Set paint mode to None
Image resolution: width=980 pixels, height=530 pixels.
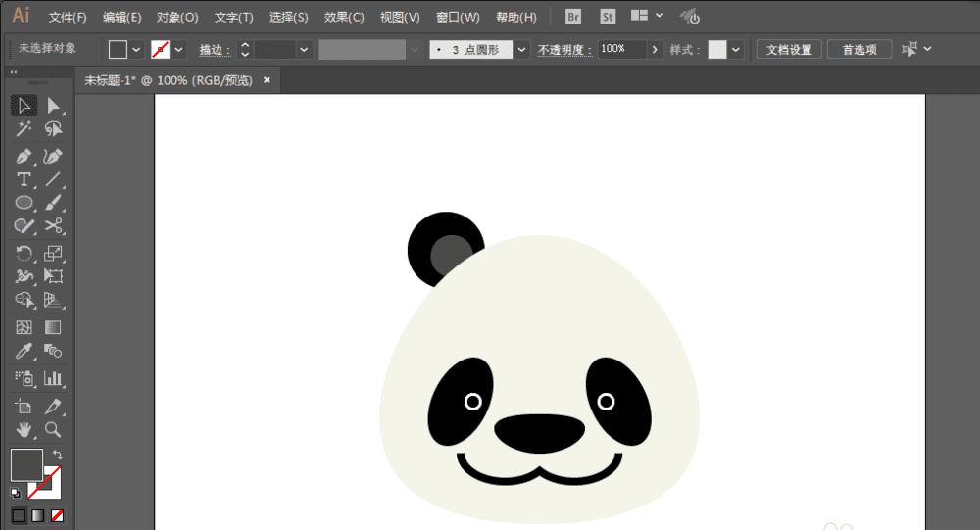point(57,515)
